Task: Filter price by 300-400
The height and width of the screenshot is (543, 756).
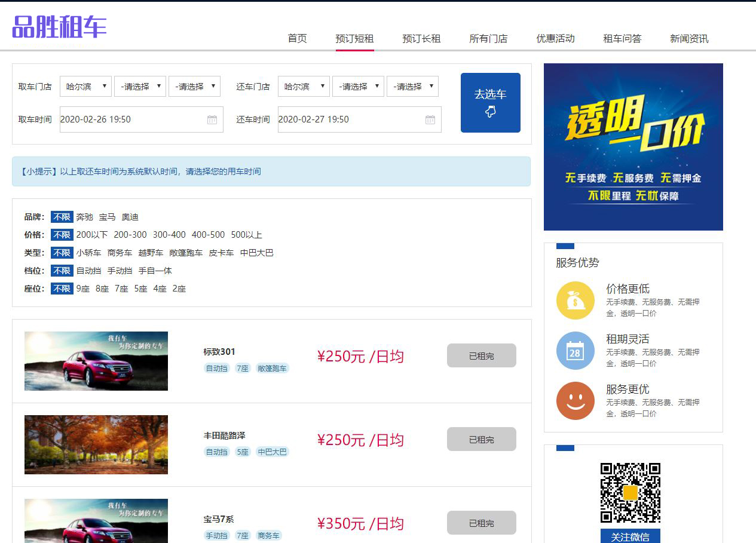Action: tap(169, 235)
